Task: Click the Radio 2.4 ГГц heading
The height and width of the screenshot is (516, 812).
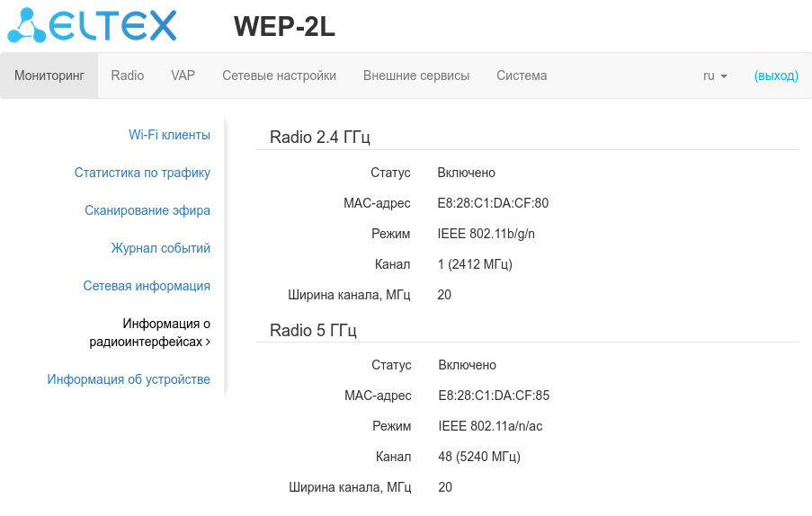Action: point(320,138)
